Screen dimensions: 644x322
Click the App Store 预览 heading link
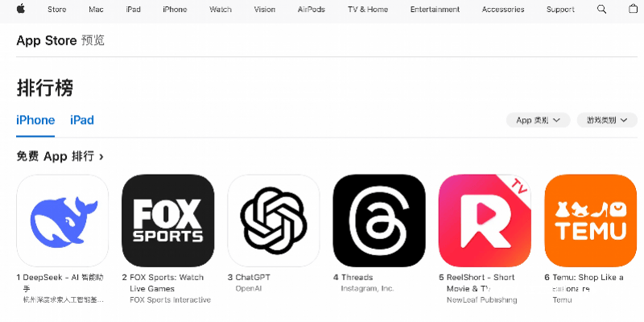(x=60, y=40)
